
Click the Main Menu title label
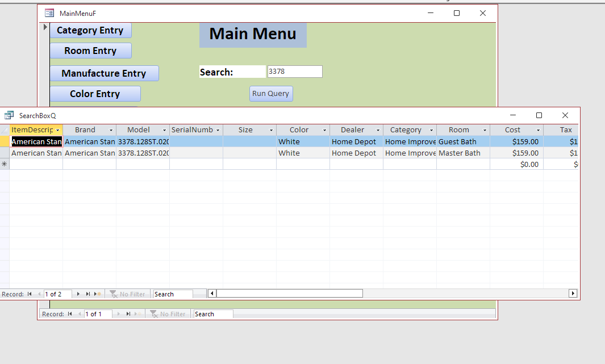253,34
